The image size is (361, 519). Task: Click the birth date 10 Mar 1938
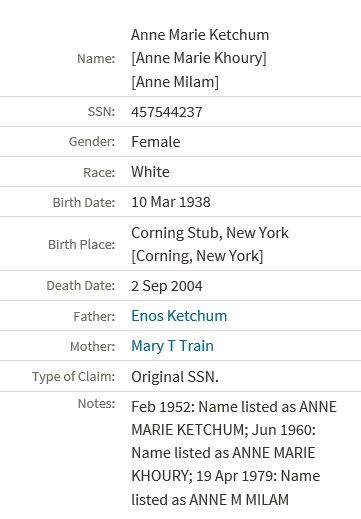tap(171, 202)
